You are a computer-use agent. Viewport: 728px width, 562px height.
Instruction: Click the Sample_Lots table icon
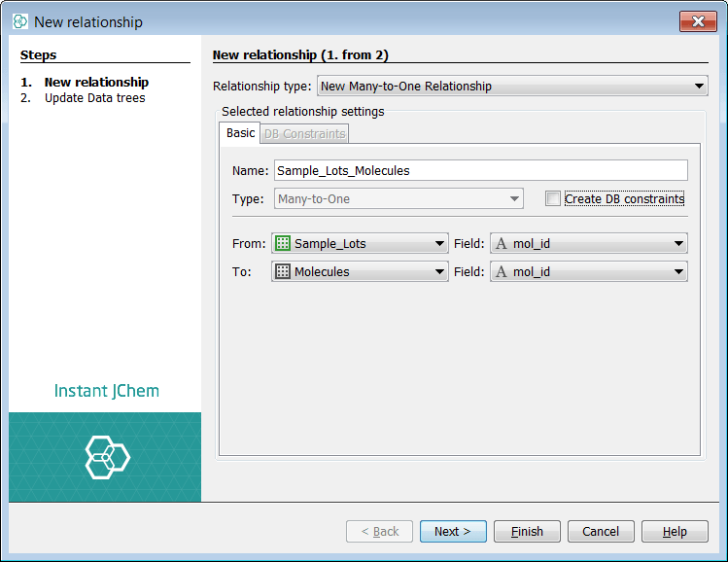coord(283,244)
